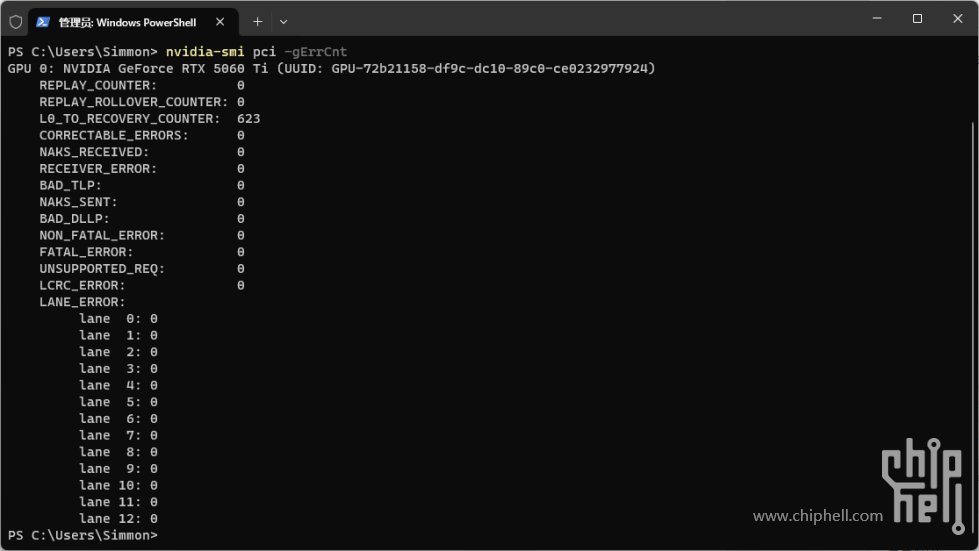Close the Windows PowerShell tab

(x=220, y=22)
